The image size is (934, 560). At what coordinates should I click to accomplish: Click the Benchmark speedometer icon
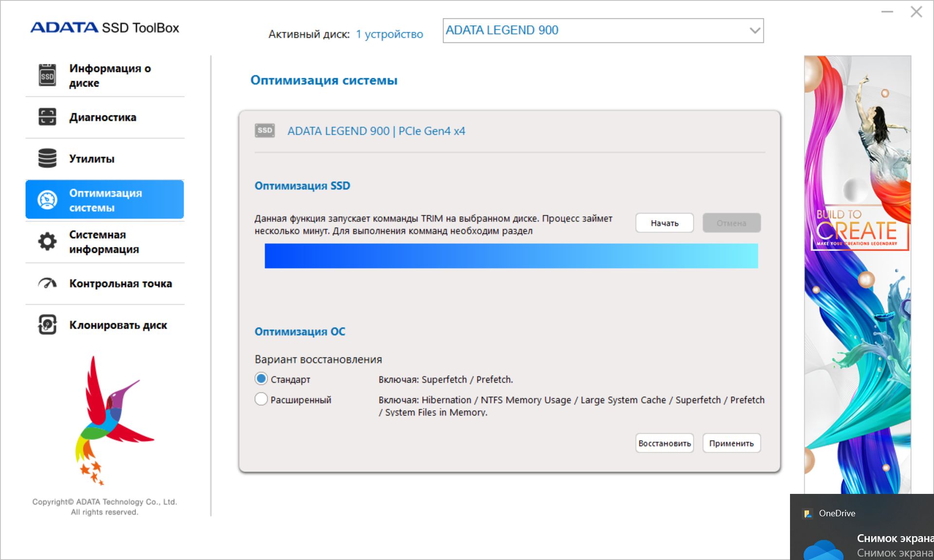(x=47, y=283)
